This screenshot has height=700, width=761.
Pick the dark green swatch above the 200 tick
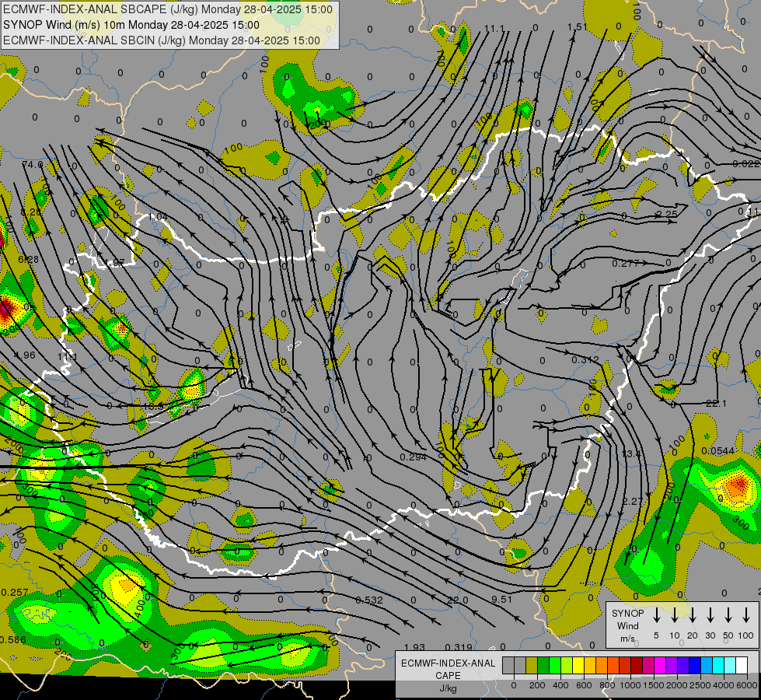coord(543,666)
